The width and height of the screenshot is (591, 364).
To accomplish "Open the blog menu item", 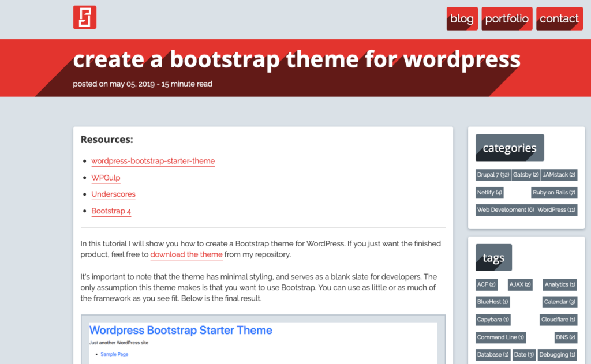I will click(x=462, y=18).
